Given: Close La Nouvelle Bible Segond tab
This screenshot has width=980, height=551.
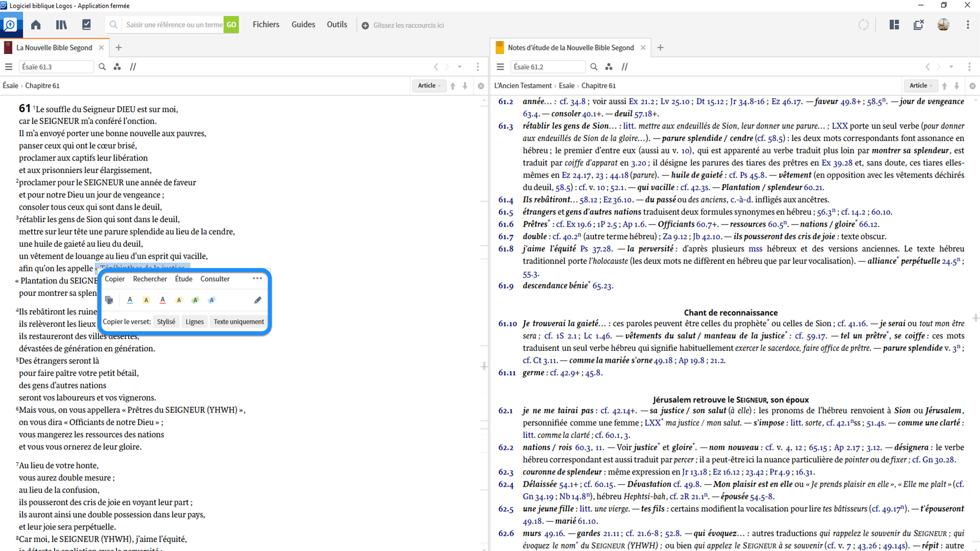Looking at the screenshot, I should (101, 47).
